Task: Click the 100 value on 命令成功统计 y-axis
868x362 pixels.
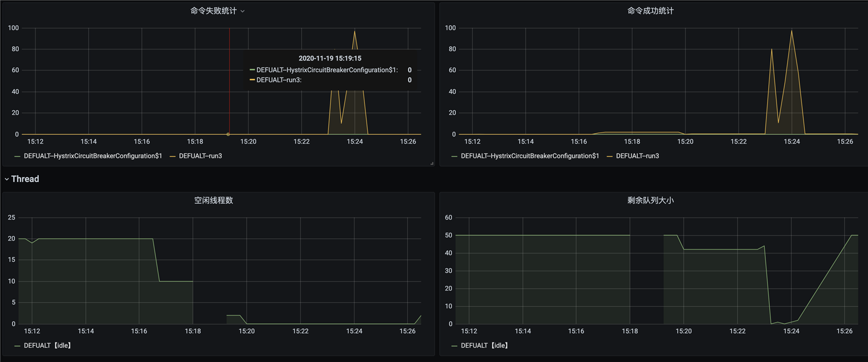Action: click(x=451, y=28)
